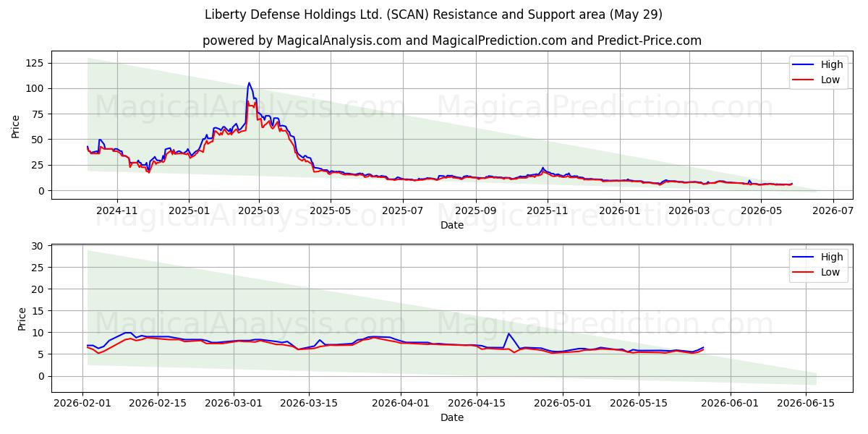The width and height of the screenshot is (868, 434).
Task: Click the '2024-11' x-axis label in the top chart
Action: tap(116, 210)
